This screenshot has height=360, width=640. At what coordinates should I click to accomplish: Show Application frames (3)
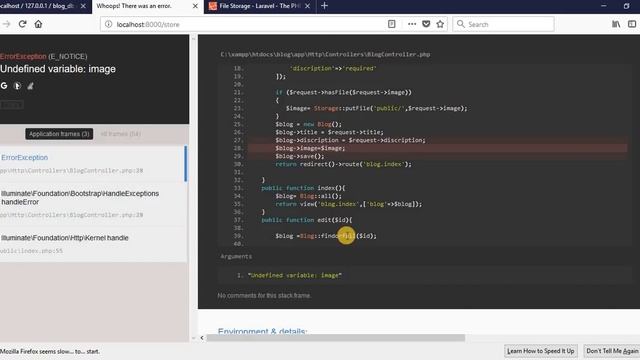[x=59, y=134]
